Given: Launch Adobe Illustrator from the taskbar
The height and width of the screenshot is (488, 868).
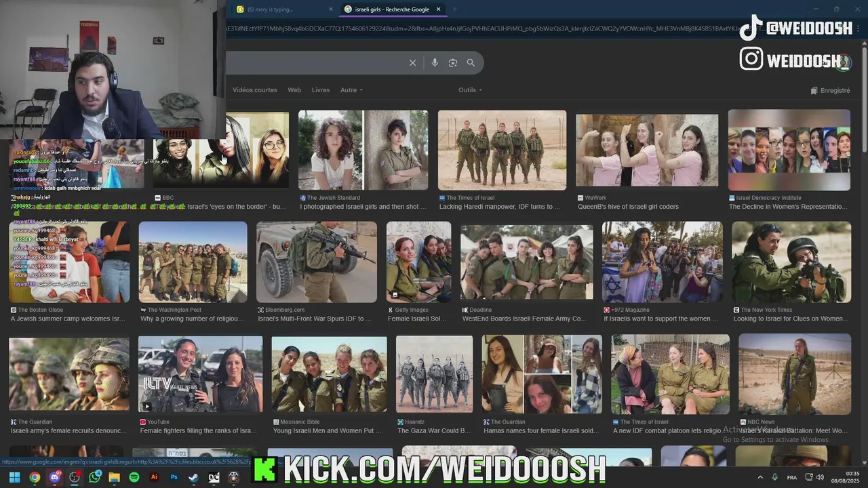Looking at the screenshot, I should pyautogui.click(x=154, y=477).
